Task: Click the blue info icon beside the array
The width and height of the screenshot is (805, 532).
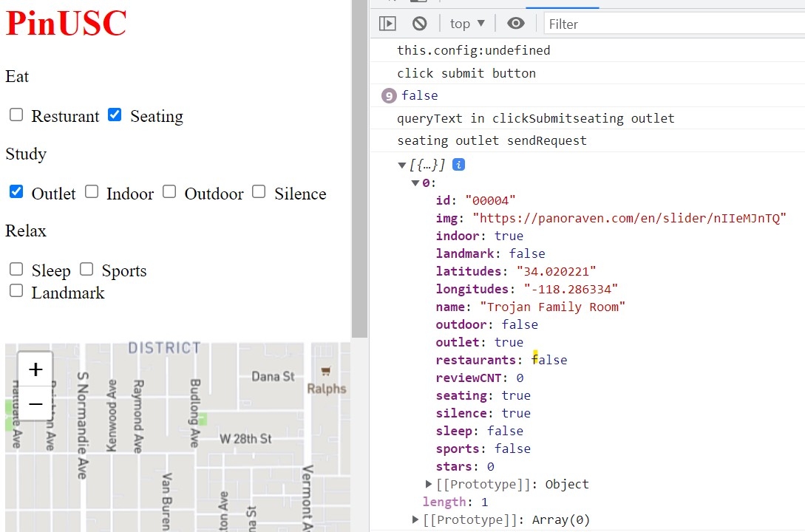Action: [x=458, y=165]
